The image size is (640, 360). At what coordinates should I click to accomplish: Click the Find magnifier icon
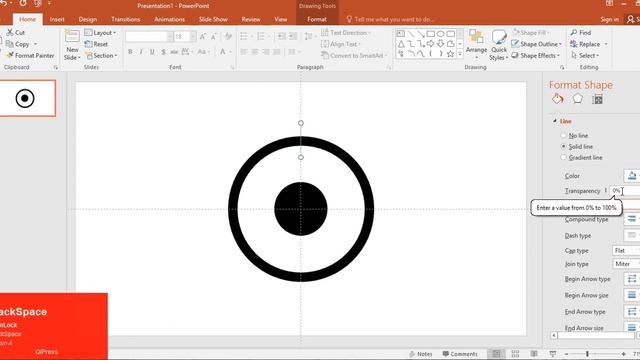574,32
